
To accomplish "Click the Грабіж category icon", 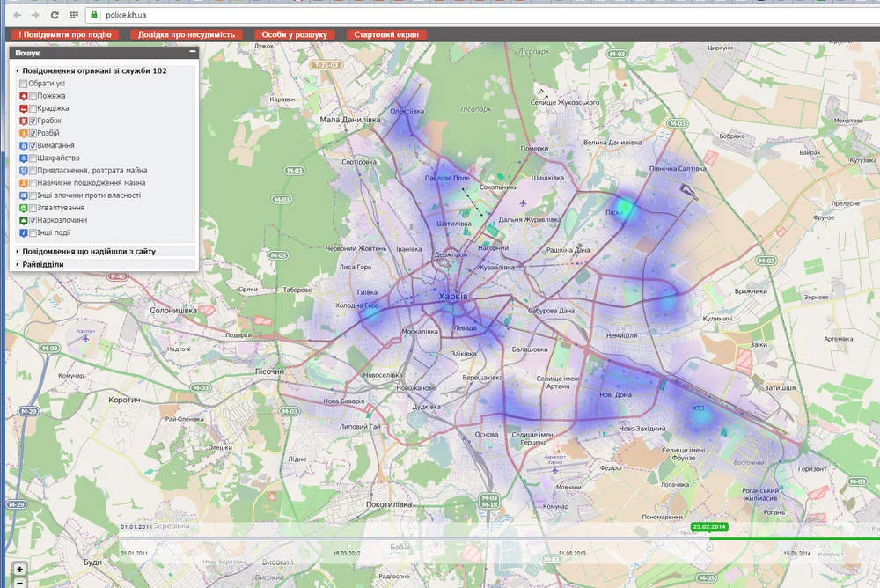I will (x=24, y=121).
